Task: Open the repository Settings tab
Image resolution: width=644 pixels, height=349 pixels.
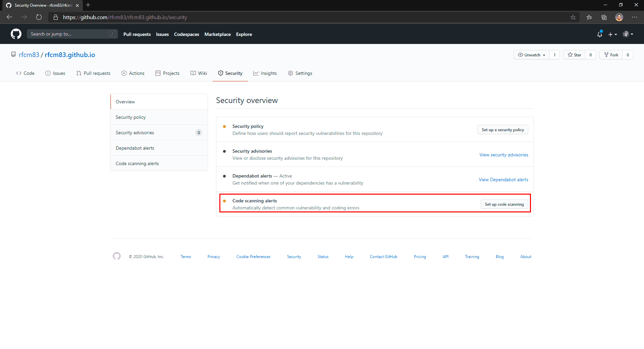Action: 300,73
